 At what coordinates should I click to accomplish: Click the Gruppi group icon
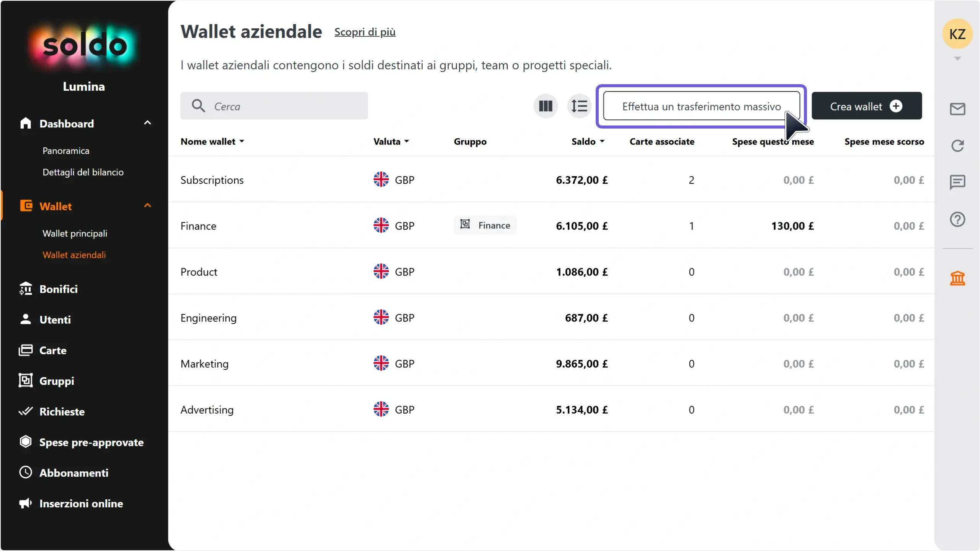point(26,380)
